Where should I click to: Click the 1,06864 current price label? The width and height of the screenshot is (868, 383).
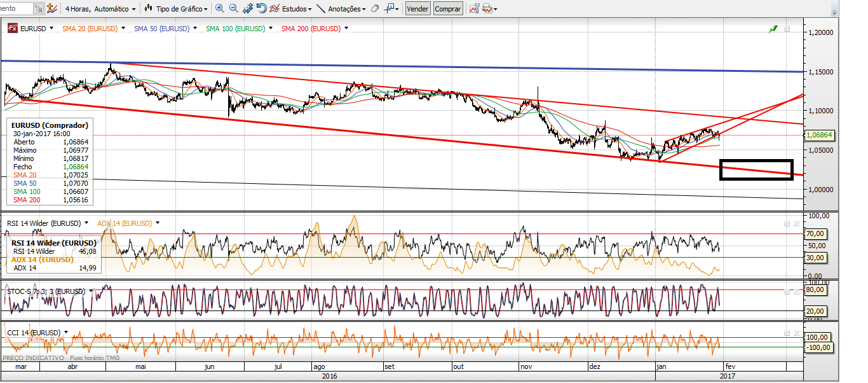[x=818, y=136]
